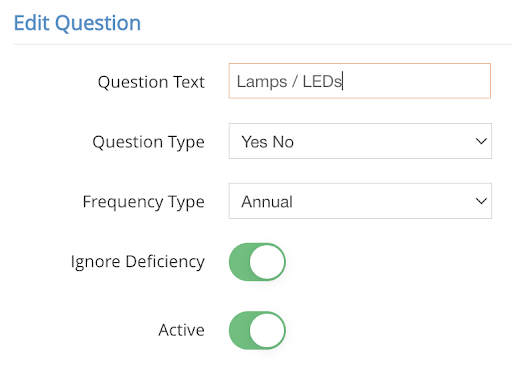Click the chevron arrow in Question Type
This screenshot has height=371, width=512.
[x=481, y=141]
